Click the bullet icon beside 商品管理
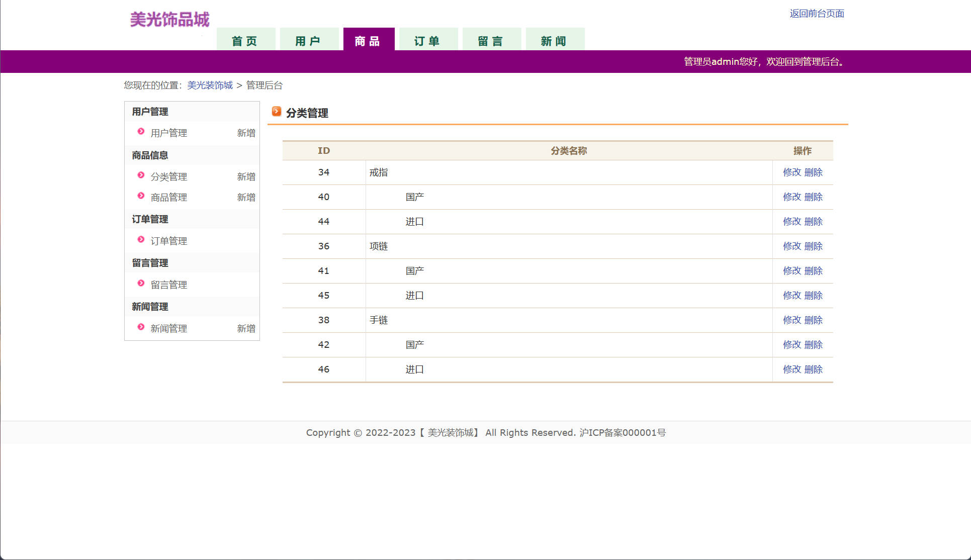971x560 pixels. pyautogui.click(x=141, y=196)
